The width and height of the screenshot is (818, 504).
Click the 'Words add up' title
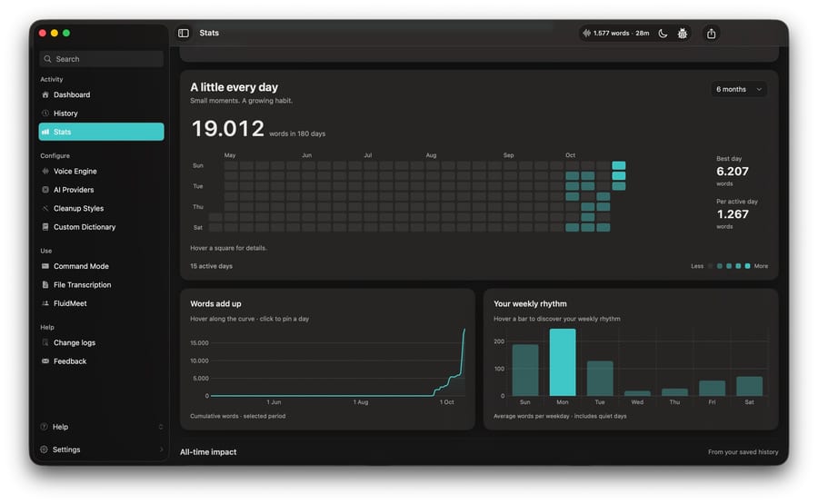pos(215,303)
